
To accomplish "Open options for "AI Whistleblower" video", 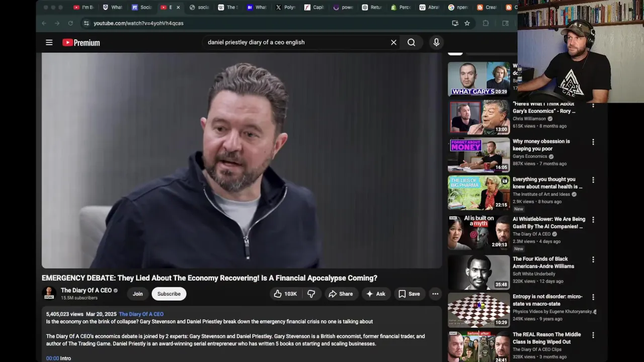I will tap(593, 220).
